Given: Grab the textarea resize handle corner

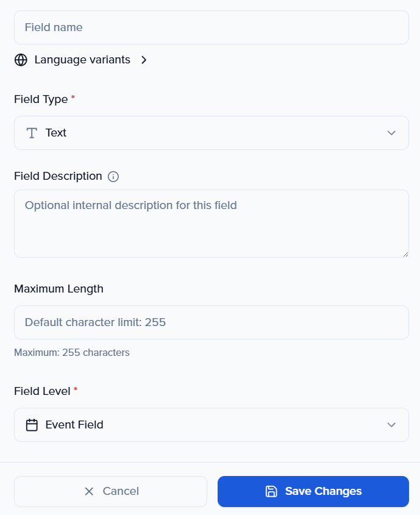Looking at the screenshot, I should pyautogui.click(x=405, y=254).
